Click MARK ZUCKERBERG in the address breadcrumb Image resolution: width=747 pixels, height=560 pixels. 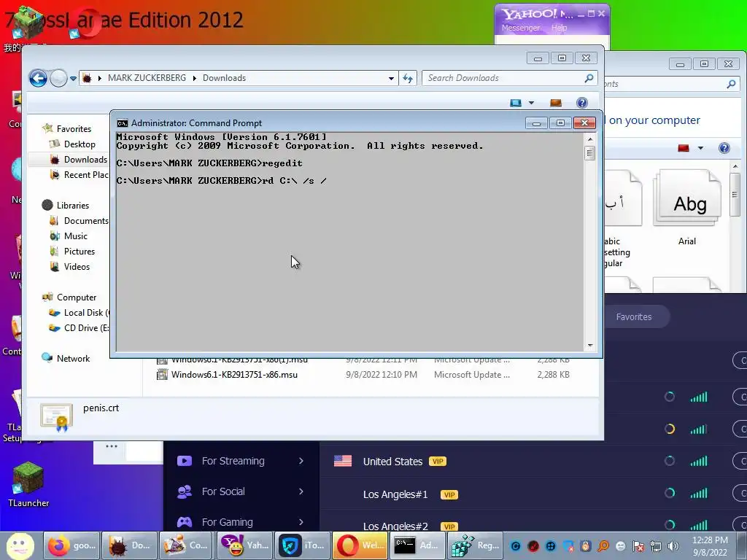coord(147,78)
